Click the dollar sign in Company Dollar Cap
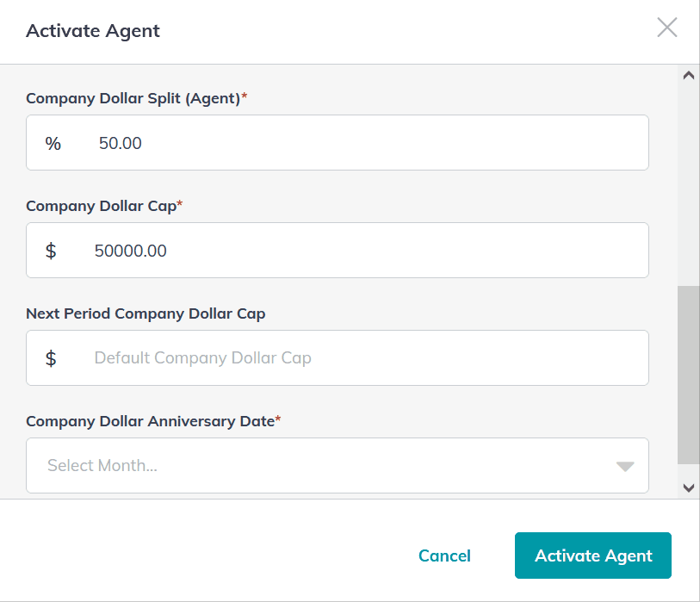 pyautogui.click(x=50, y=250)
